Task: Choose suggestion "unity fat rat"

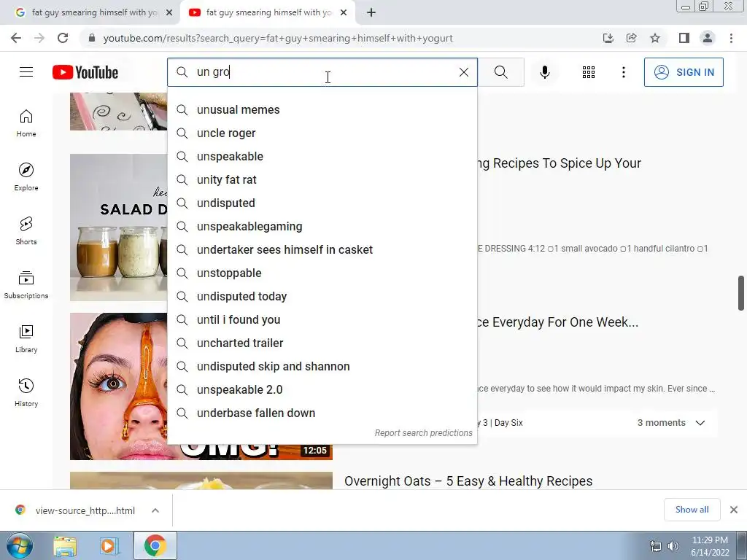Action: 322,179
